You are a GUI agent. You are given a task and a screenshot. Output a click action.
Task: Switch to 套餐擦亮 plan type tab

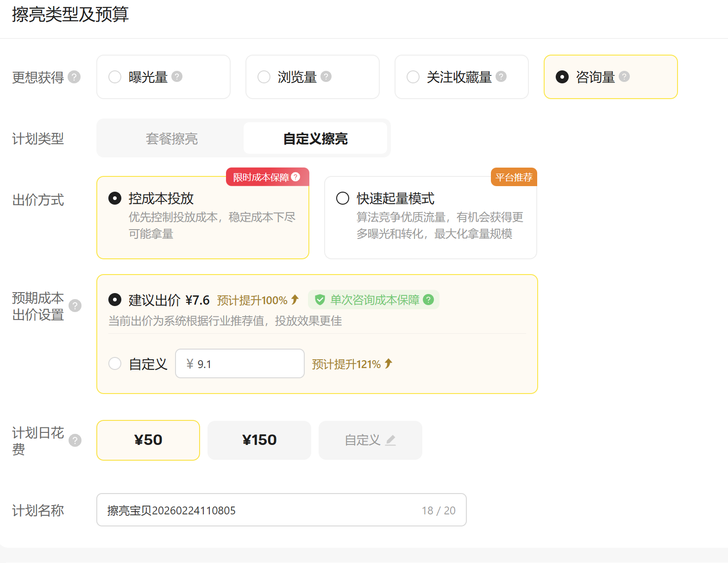[171, 138]
